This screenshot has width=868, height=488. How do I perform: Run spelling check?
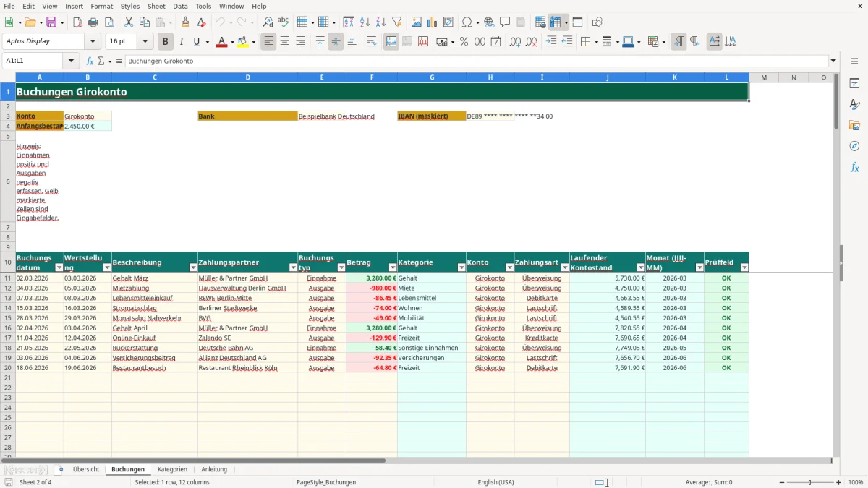283,22
